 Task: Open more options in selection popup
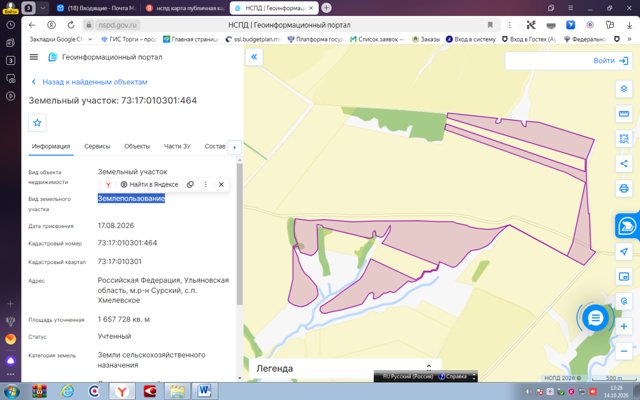(x=206, y=184)
